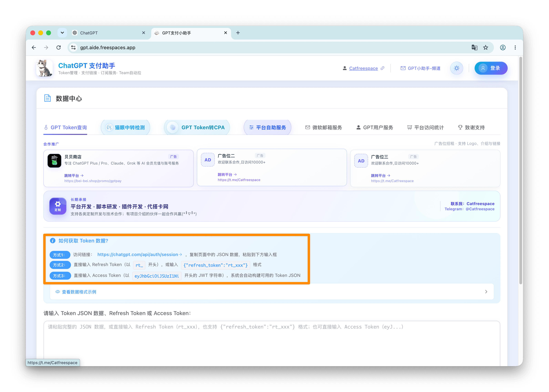Click the chain link icon beside Catfreespace
The image size is (549, 392).
click(x=382, y=68)
